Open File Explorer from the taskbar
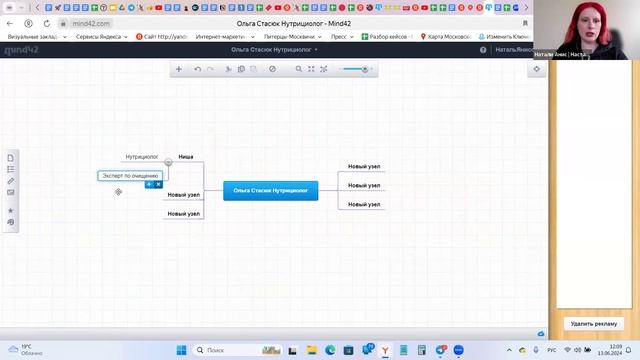The height and width of the screenshot is (360, 640). point(312,350)
